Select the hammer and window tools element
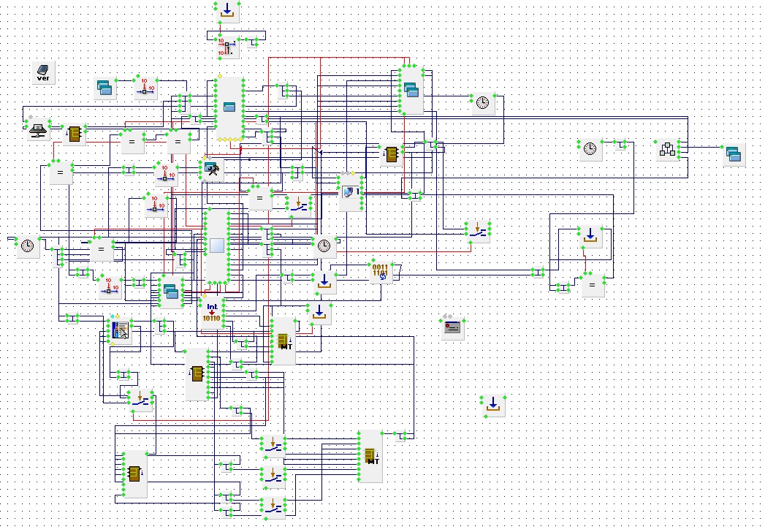The width and height of the screenshot is (765, 532). click(213, 170)
